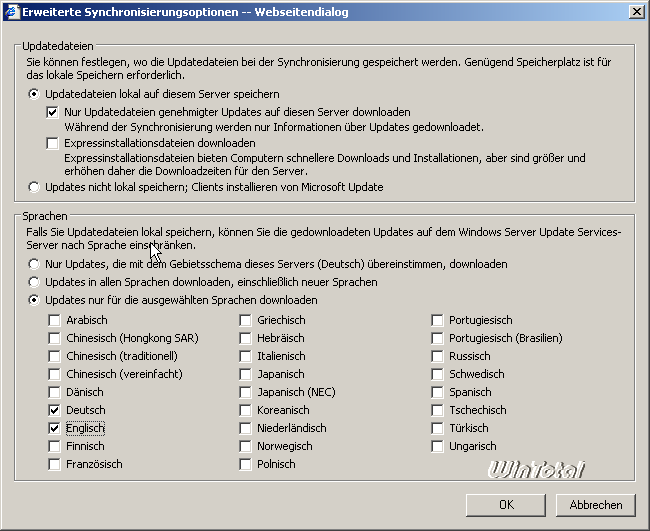Viewport: 650px width, 531px height.
Task: Select 'Updates in allen Sprachen downloaden' radio
Action: pos(34,282)
